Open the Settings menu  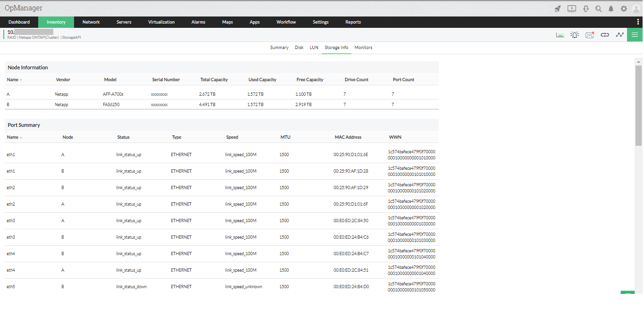pyautogui.click(x=321, y=22)
